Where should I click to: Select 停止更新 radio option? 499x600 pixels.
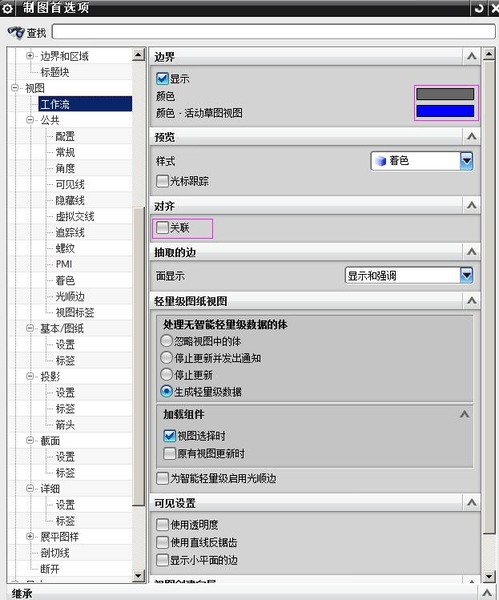pyautogui.click(x=166, y=375)
